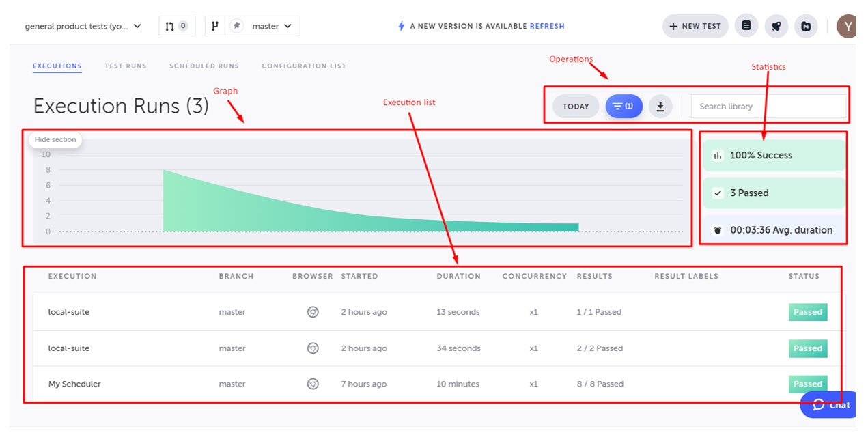Image resolution: width=868 pixels, height=435 pixels.
Task: Open the Chat widget
Action: point(831,404)
